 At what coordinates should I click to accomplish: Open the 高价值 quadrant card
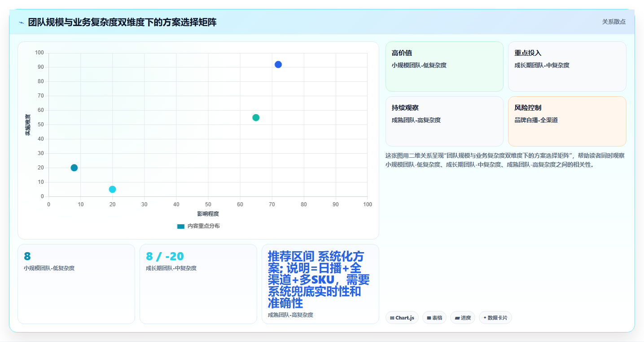coord(444,67)
